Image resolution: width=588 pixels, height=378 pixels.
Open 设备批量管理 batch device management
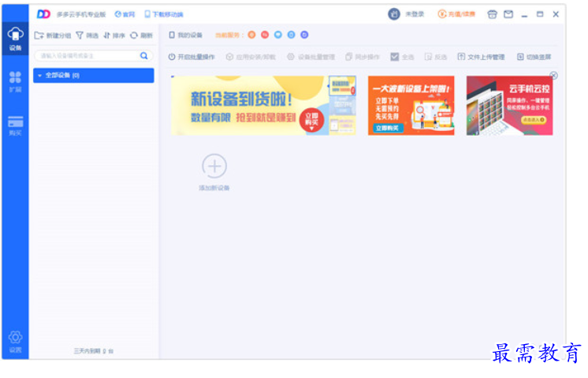point(311,57)
